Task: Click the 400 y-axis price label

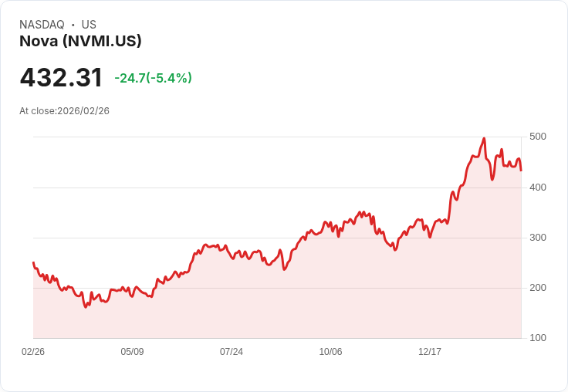Action: [x=538, y=188]
